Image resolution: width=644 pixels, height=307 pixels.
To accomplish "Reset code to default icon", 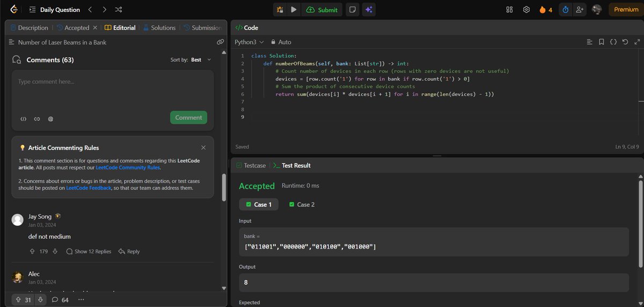I will pos(625,42).
